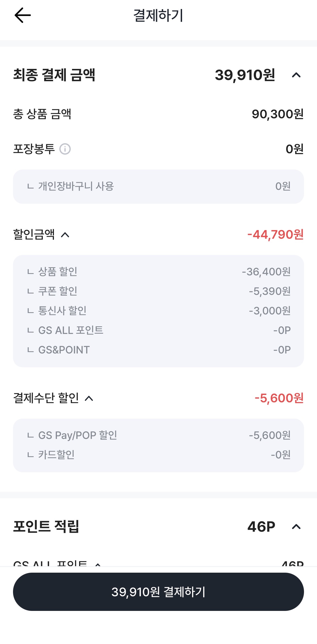Collapse the 최종 결제 금액 section chevron

coord(296,75)
